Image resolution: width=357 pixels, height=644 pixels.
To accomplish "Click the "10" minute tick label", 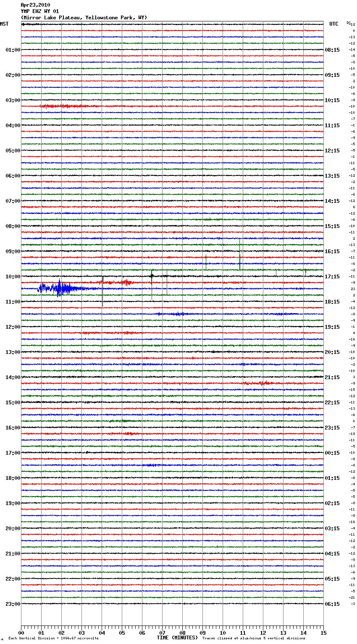I will tap(223, 633).
